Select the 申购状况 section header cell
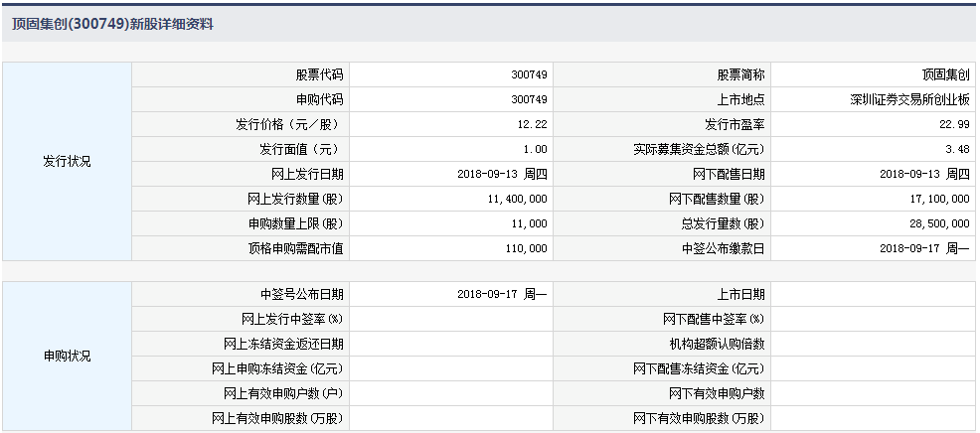 click(67, 357)
